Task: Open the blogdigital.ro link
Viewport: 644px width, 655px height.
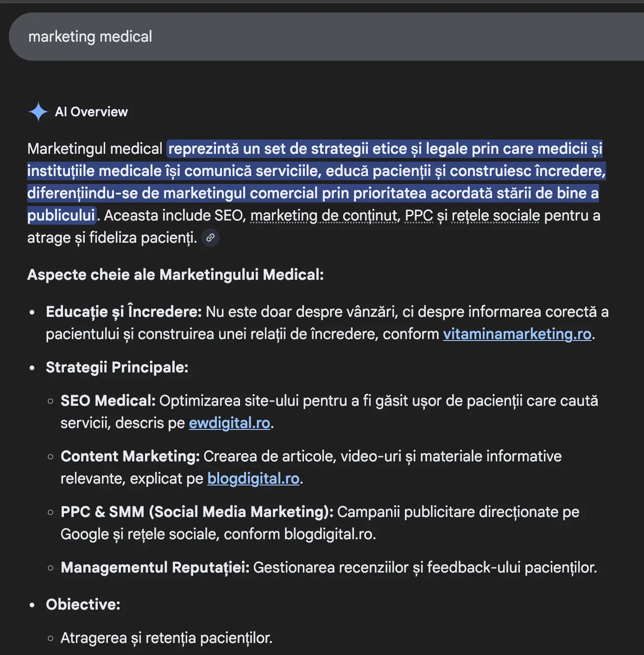Action: tap(253, 479)
